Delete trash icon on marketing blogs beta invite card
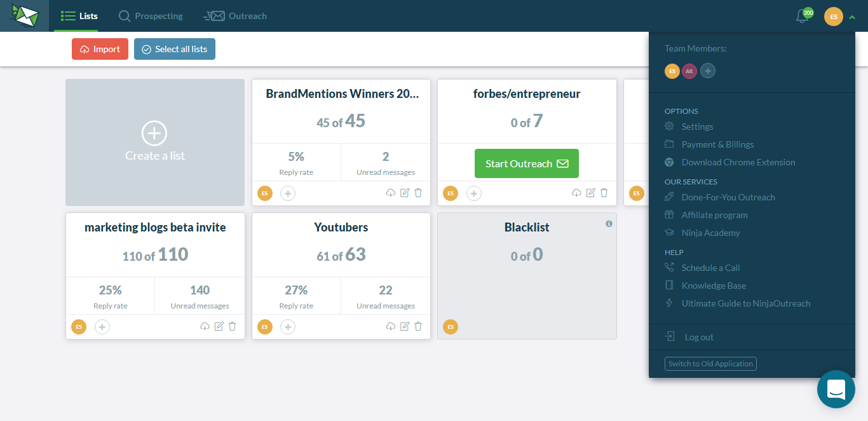The image size is (868, 421). click(x=232, y=326)
